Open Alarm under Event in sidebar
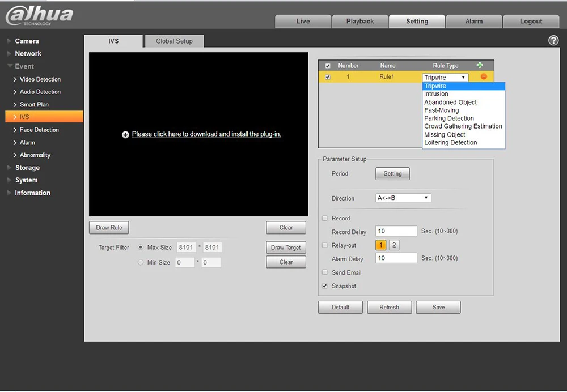Viewport: 567px width, 392px height. pos(27,143)
